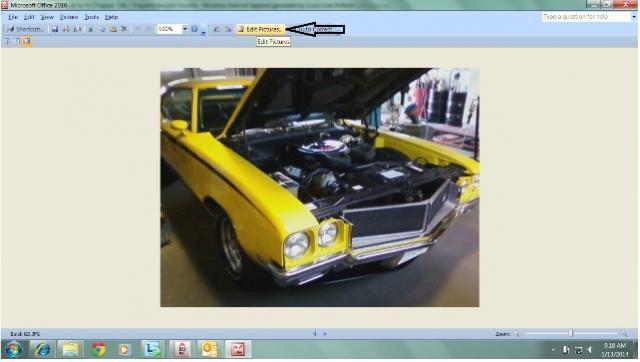This screenshot has height=362, width=640.
Task: Click the Zoom slider handle in status bar
Action: pos(571,333)
